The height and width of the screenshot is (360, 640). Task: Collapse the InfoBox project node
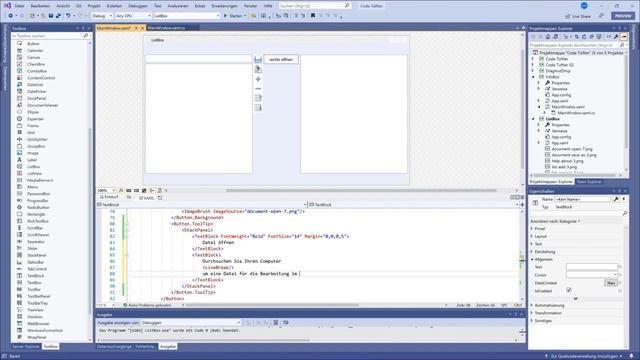click(x=533, y=77)
